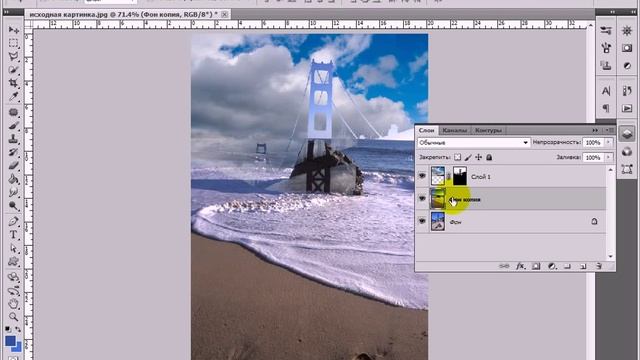The height and width of the screenshot is (360, 640).
Task: Select the Zoom tool in toolbox
Action: [13, 317]
